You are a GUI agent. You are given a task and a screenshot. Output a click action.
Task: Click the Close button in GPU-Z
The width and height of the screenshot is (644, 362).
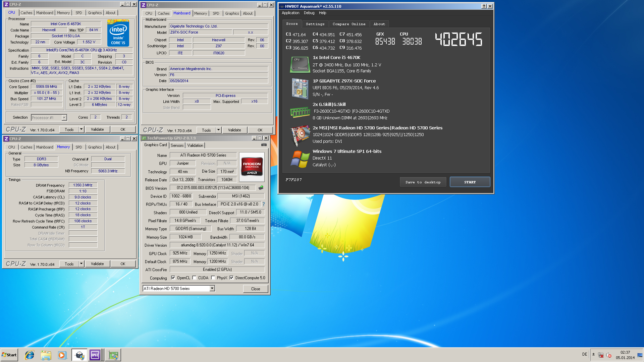256,289
